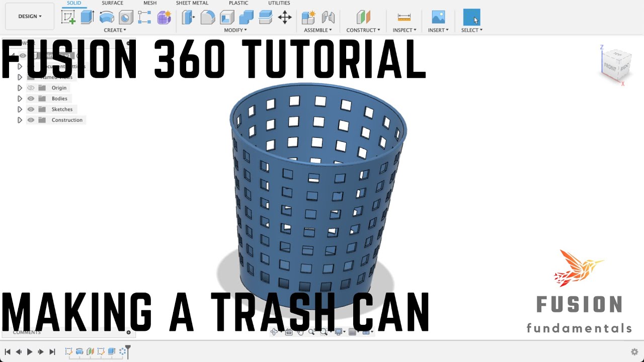Image resolution: width=644 pixels, height=362 pixels.
Task: Expand the Construction folder
Action: point(20,120)
